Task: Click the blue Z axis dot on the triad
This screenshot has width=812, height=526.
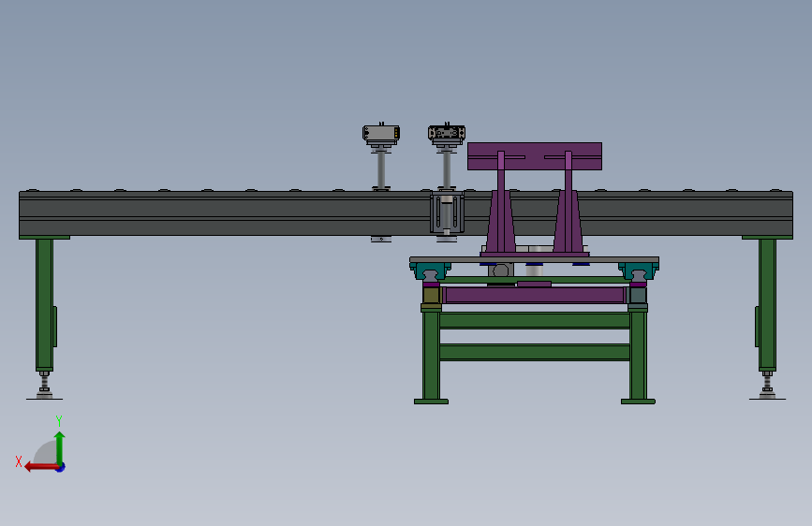Action: pos(61,467)
